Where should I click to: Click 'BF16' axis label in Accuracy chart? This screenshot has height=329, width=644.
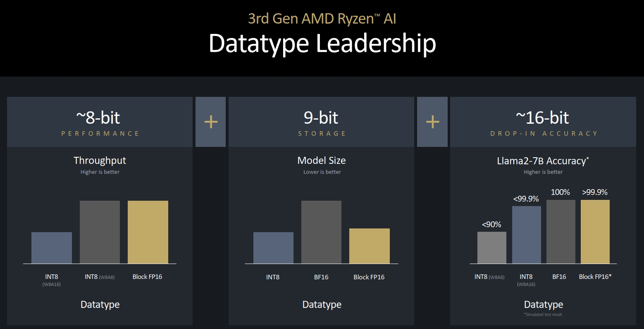559,277
